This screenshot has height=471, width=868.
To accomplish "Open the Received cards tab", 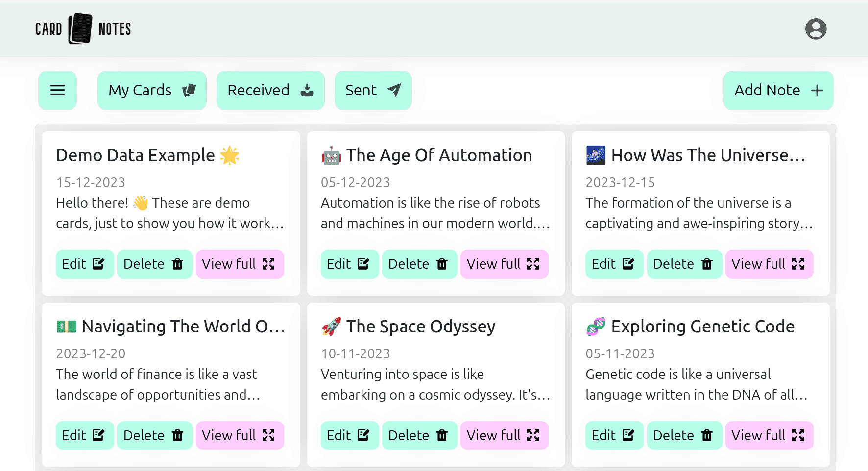I will [x=270, y=91].
